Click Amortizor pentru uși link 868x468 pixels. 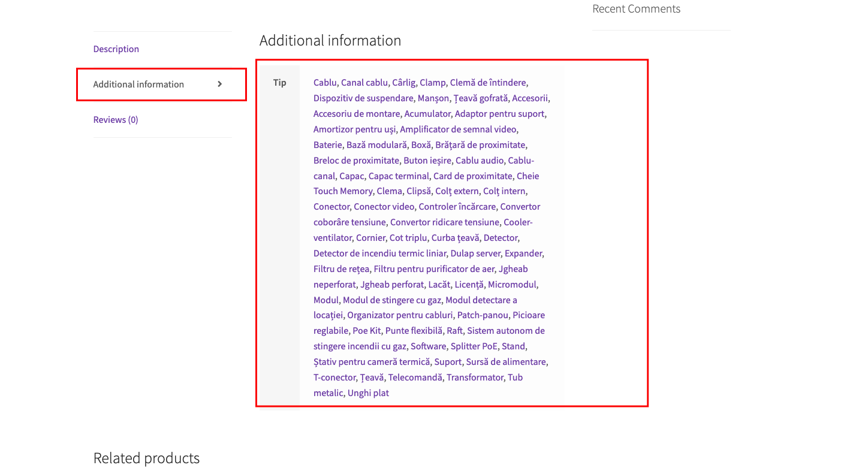point(354,129)
